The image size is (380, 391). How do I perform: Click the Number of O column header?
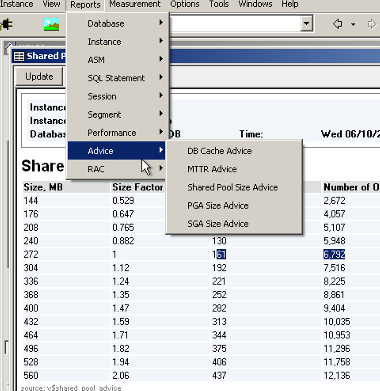coord(351,187)
